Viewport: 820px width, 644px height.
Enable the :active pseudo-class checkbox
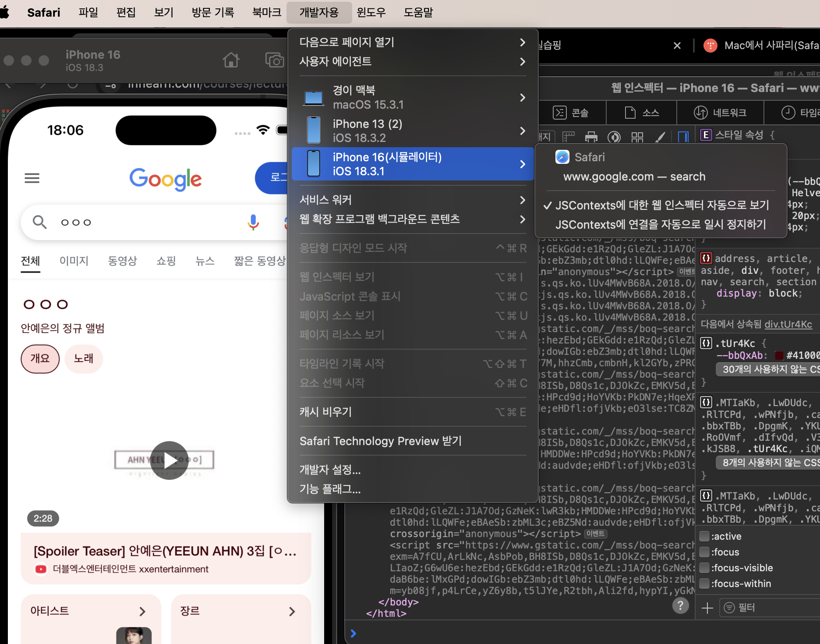point(704,536)
